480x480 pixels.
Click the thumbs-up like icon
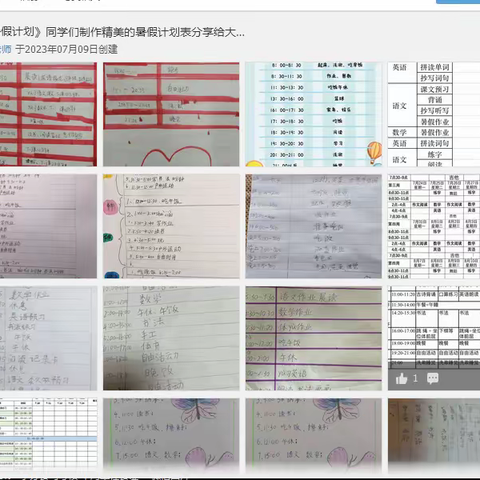coord(401,379)
